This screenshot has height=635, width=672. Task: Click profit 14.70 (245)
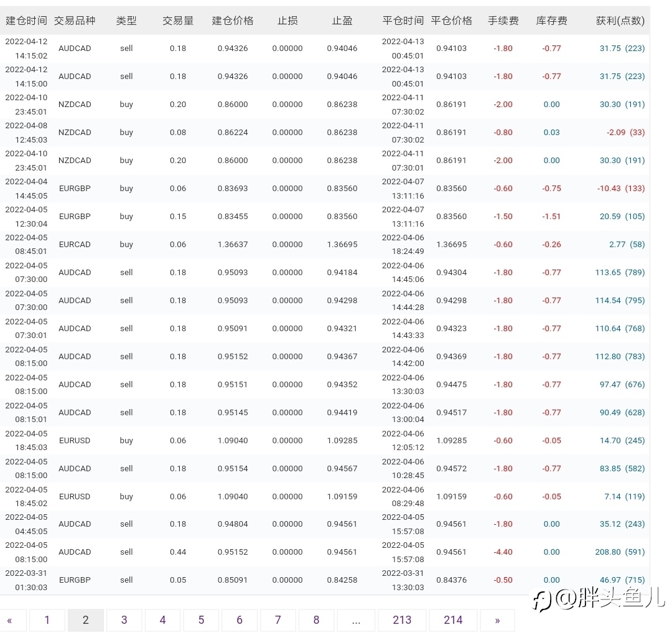[x=622, y=440]
